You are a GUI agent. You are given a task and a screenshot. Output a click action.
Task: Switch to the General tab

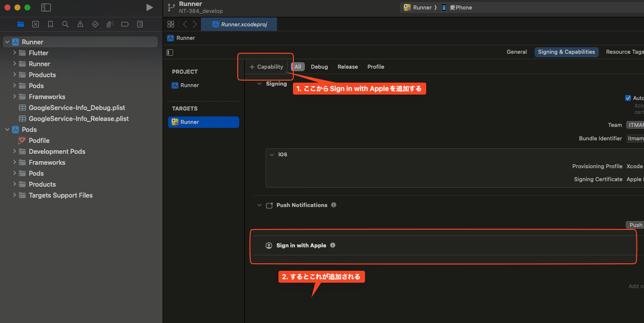[x=517, y=52]
